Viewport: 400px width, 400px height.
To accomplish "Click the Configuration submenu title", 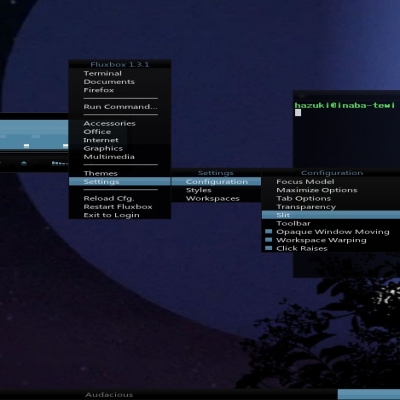I will pyautogui.click(x=332, y=173).
